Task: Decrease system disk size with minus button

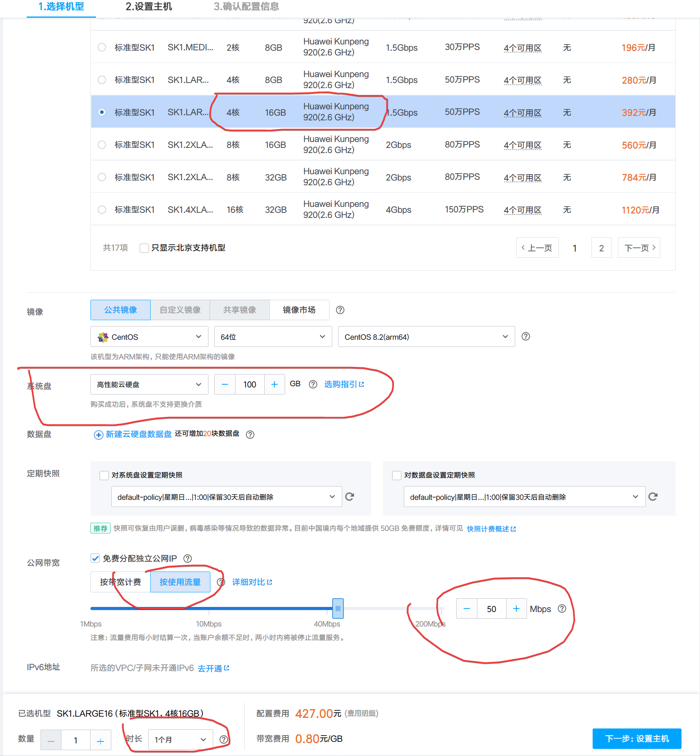Action: (x=225, y=384)
